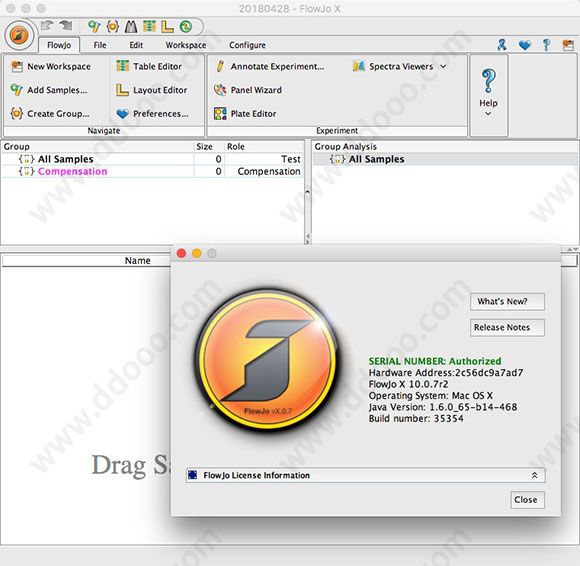This screenshot has height=566, width=580.
Task: Expand the Spectra Viewers dropdown arrow
Action: (x=443, y=67)
